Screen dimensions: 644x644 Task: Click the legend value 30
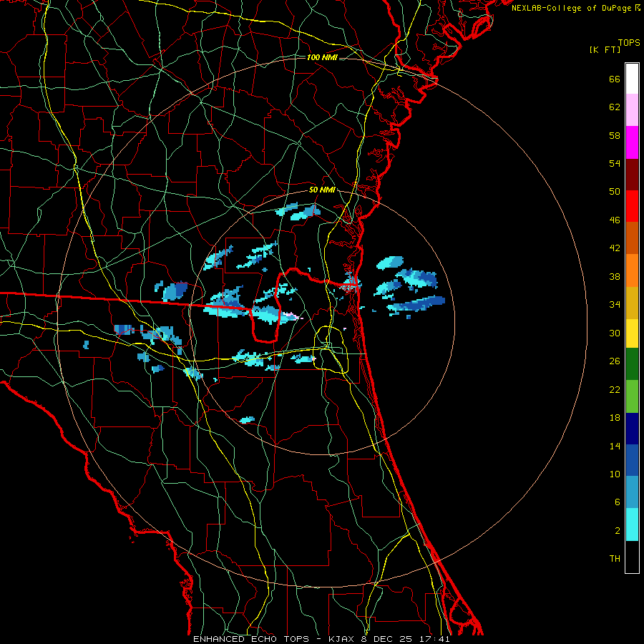coord(615,333)
